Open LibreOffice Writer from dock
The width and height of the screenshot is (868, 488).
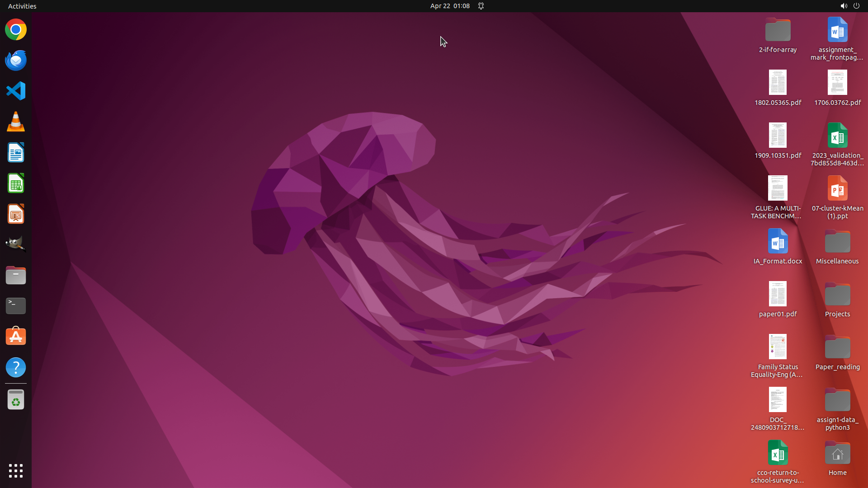(x=16, y=153)
